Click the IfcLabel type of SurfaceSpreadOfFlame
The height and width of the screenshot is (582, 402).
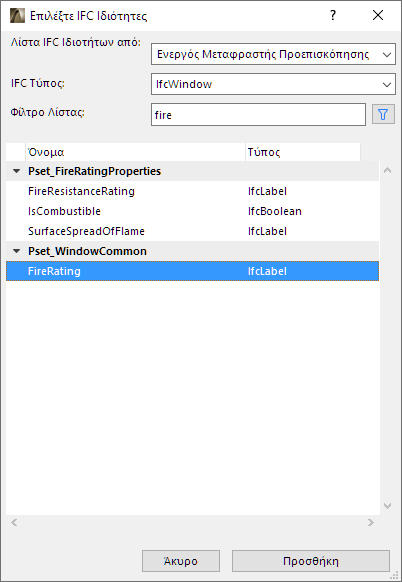click(267, 231)
